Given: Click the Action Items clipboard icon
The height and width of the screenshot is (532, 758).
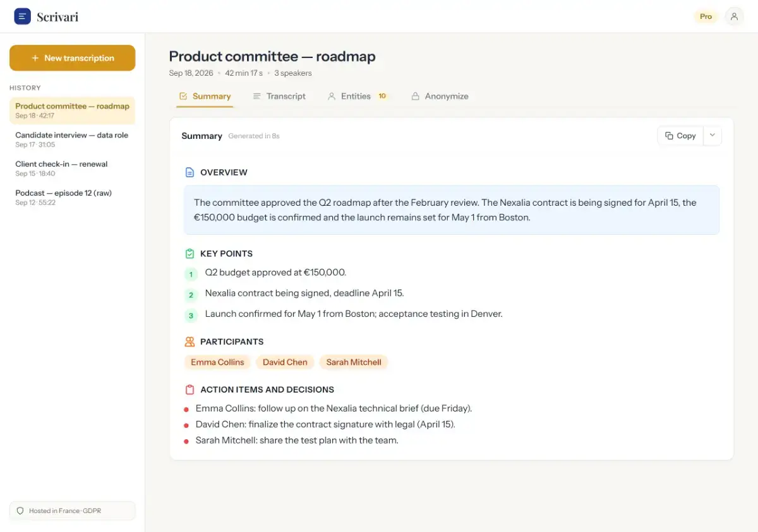Looking at the screenshot, I should click(189, 389).
